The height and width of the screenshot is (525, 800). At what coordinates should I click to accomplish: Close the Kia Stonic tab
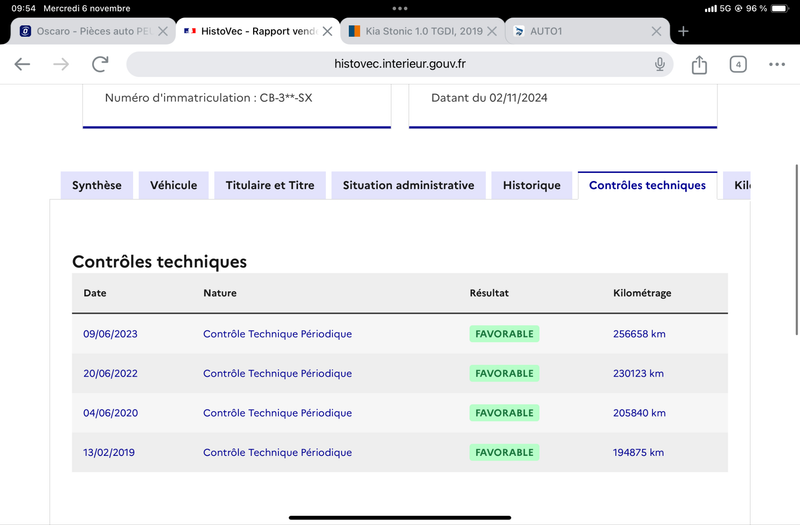click(x=492, y=31)
